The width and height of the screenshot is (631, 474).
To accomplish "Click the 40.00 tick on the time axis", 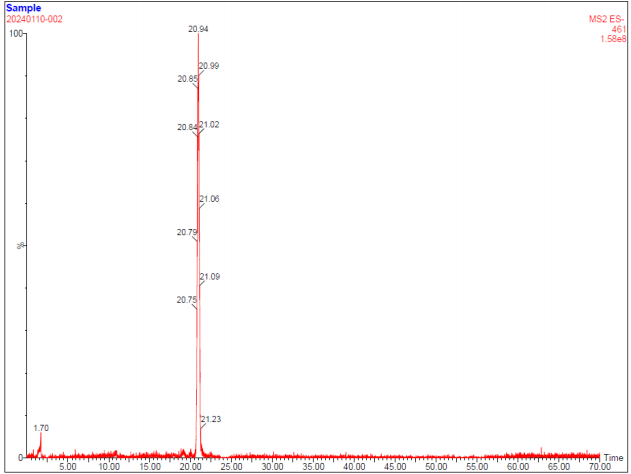I will [355, 467].
